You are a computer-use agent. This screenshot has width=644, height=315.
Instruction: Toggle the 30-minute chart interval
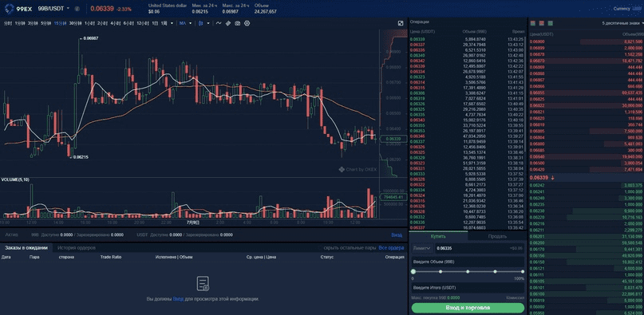click(x=74, y=23)
